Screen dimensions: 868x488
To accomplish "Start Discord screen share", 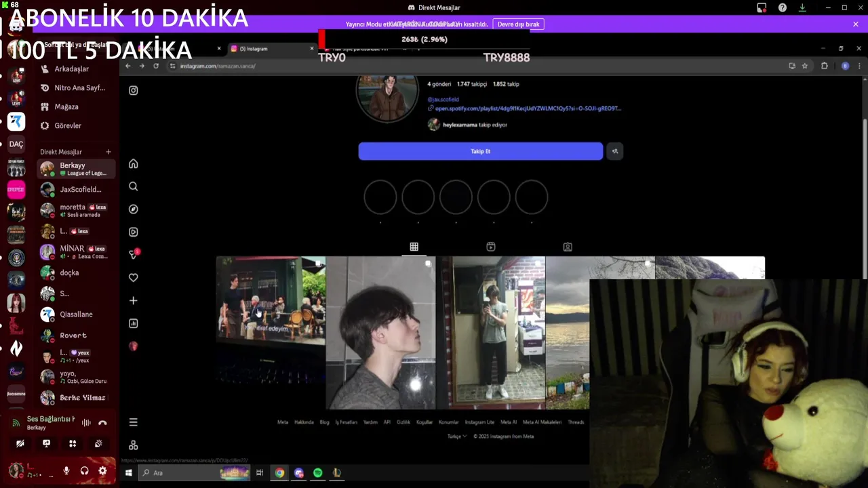I will 46,443.
